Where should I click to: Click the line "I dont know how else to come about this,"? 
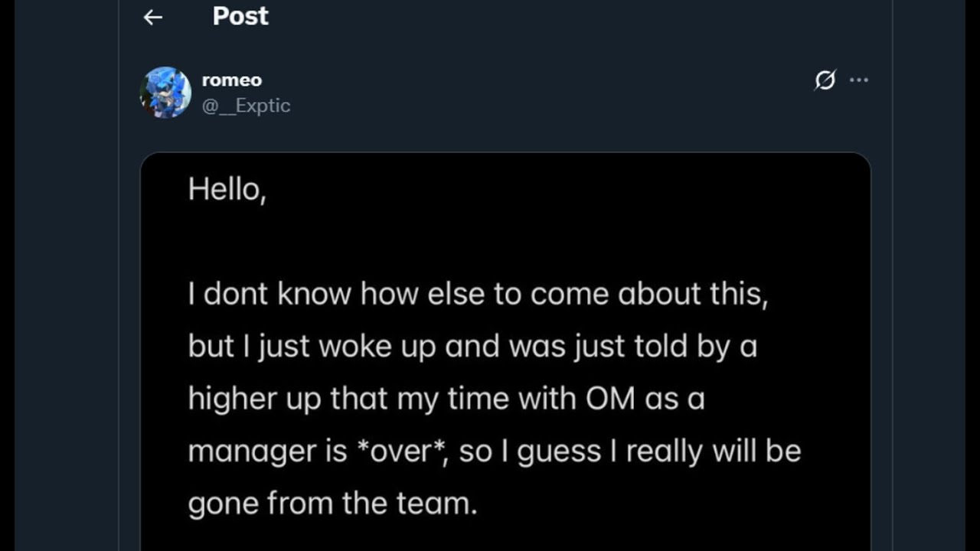coord(477,294)
